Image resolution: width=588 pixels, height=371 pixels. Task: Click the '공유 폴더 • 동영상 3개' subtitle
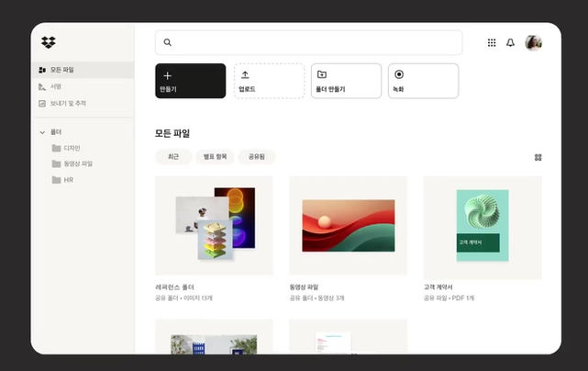(316, 298)
